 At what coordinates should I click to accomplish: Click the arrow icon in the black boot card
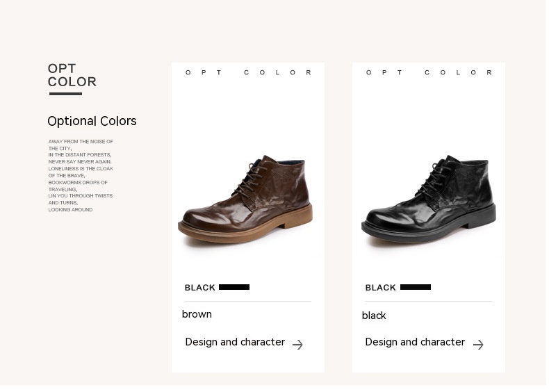[478, 345]
